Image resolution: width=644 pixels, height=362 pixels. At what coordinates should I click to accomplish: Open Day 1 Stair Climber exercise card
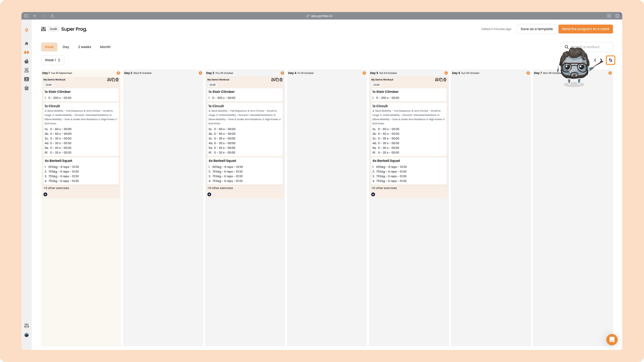(81, 95)
